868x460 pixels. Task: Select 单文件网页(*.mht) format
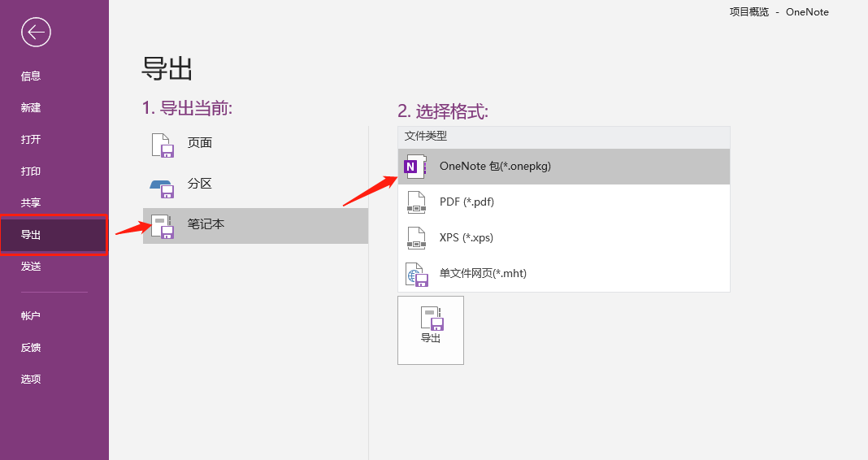563,273
